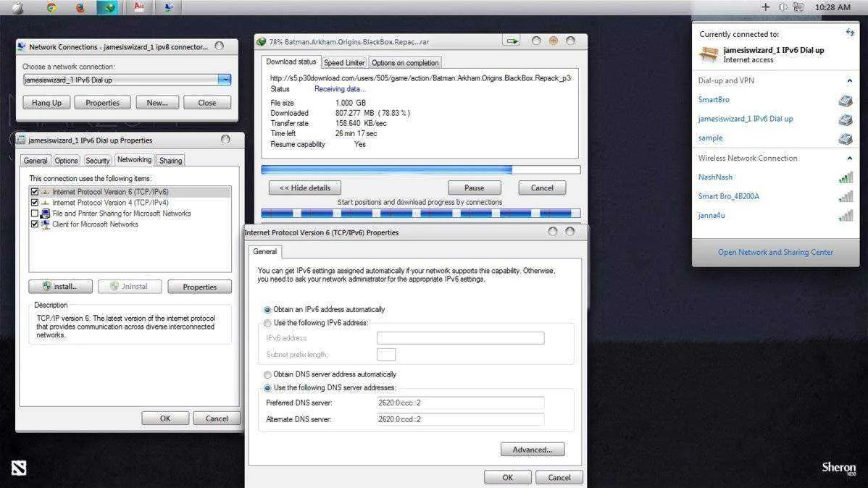Open Network and Sharing Center link
The width and height of the screenshot is (868, 488).
coord(775,252)
